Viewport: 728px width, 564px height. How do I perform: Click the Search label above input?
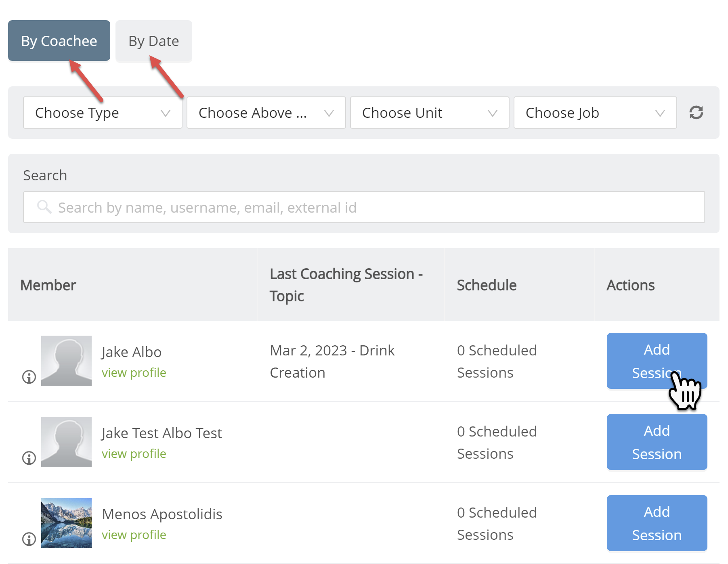(x=45, y=175)
